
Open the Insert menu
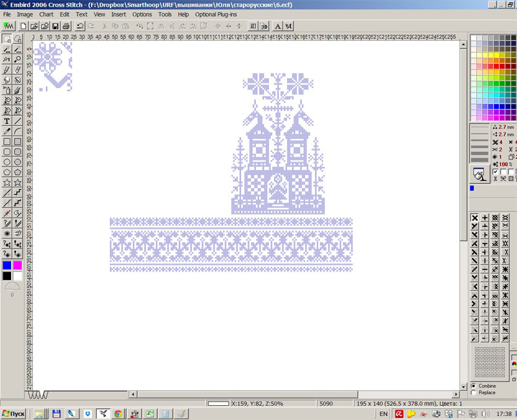click(x=118, y=14)
